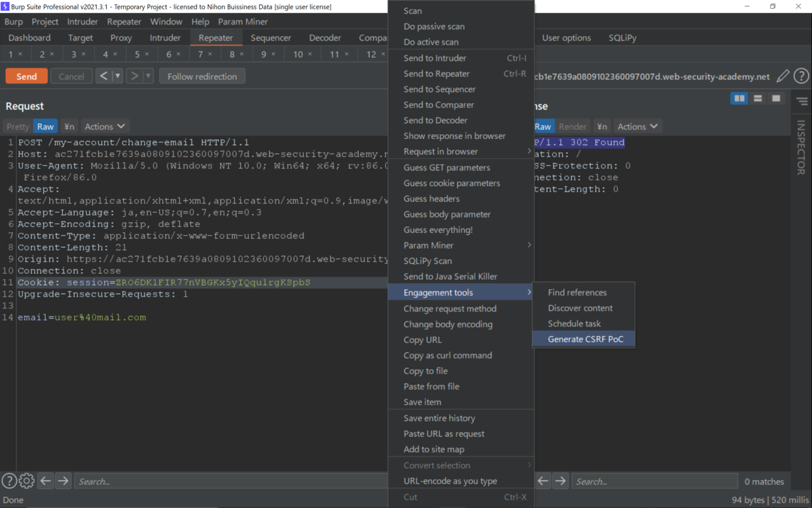
Task: Open the Repeater help question-mark icon
Action: tap(800, 77)
